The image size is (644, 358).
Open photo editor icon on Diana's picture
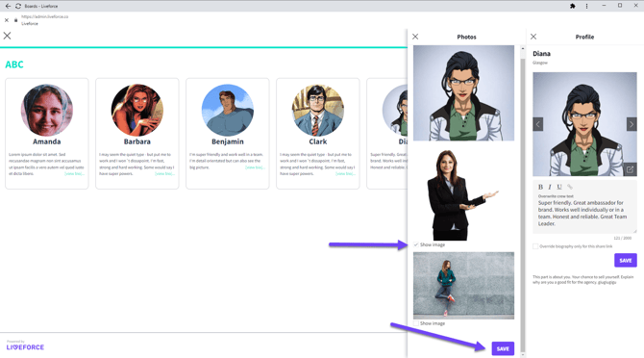[x=630, y=169]
